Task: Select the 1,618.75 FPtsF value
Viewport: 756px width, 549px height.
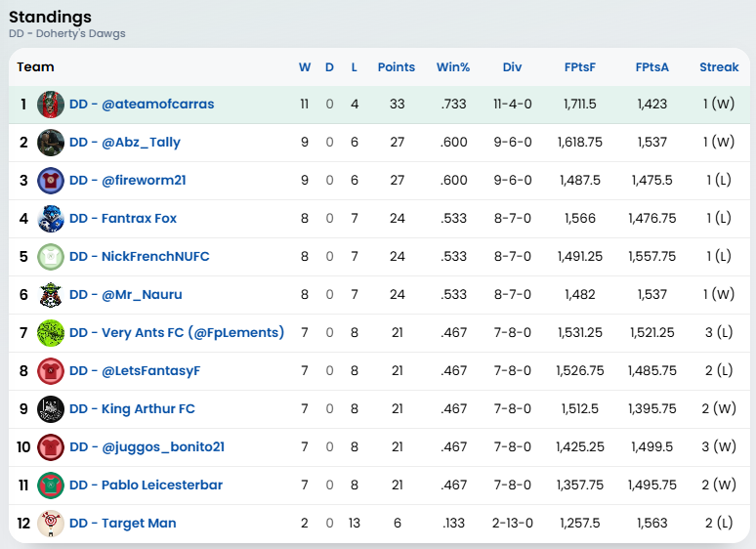Action: (x=580, y=143)
